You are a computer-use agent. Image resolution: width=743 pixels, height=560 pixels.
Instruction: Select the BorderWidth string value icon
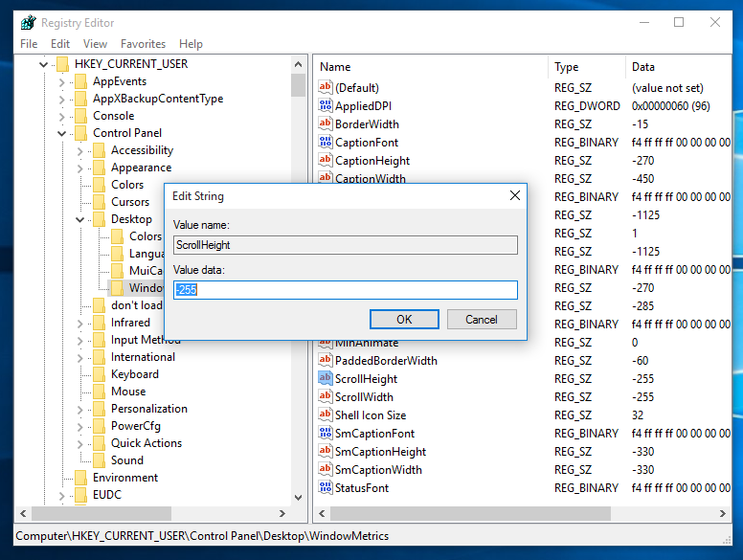pyautogui.click(x=326, y=123)
